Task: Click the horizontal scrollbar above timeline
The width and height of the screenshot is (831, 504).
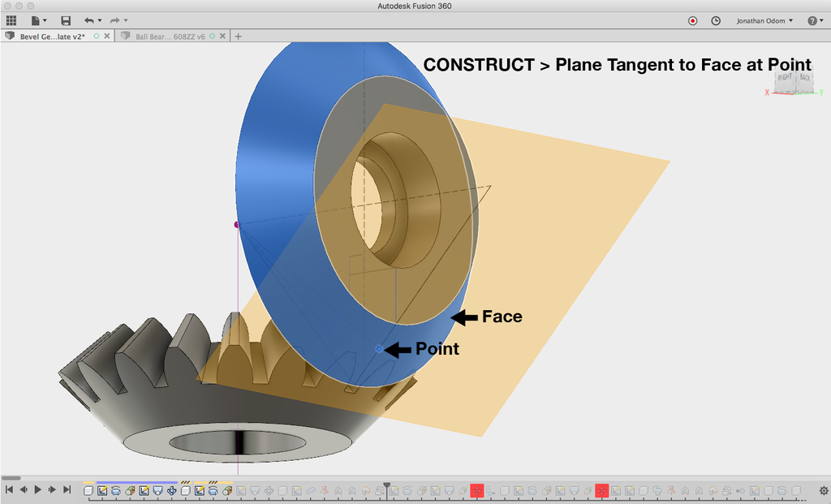Action: (x=11, y=478)
